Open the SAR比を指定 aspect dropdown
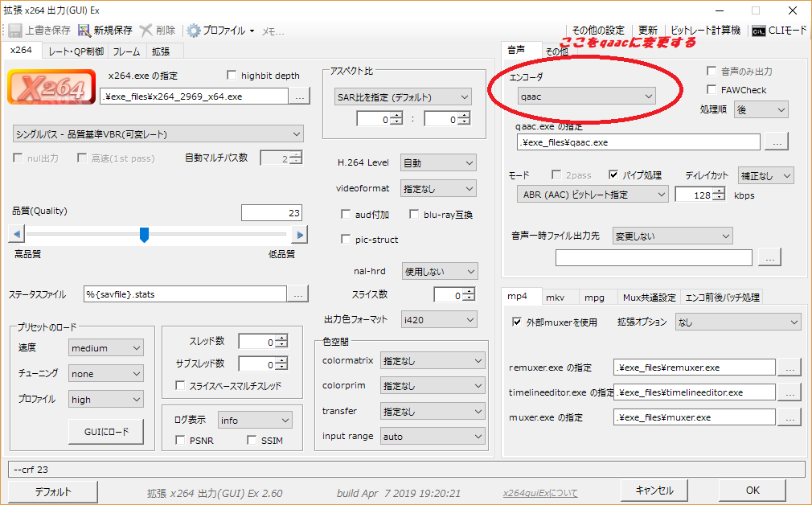Image resolution: width=812 pixels, height=505 pixels. (403, 96)
